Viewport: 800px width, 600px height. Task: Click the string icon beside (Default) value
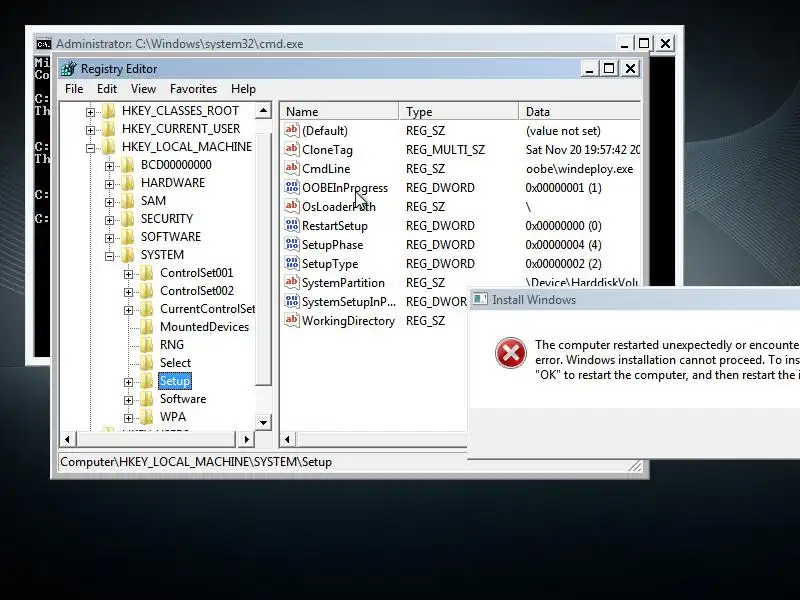point(291,130)
